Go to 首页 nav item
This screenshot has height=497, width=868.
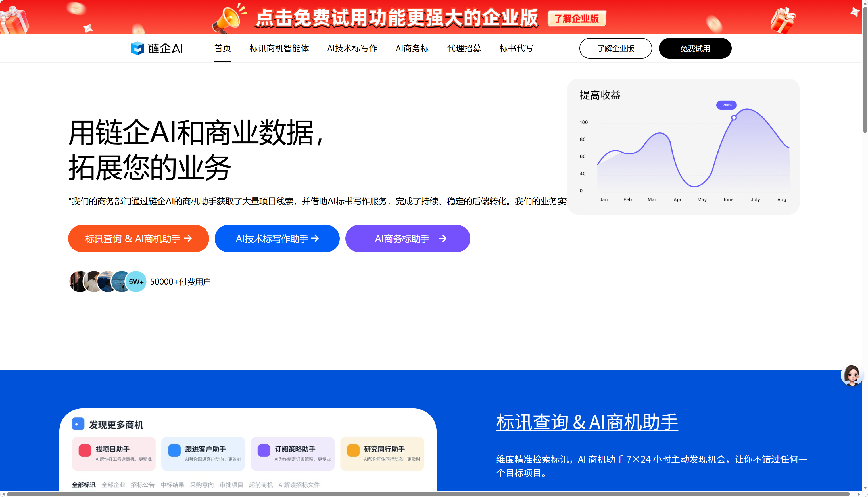coord(223,48)
